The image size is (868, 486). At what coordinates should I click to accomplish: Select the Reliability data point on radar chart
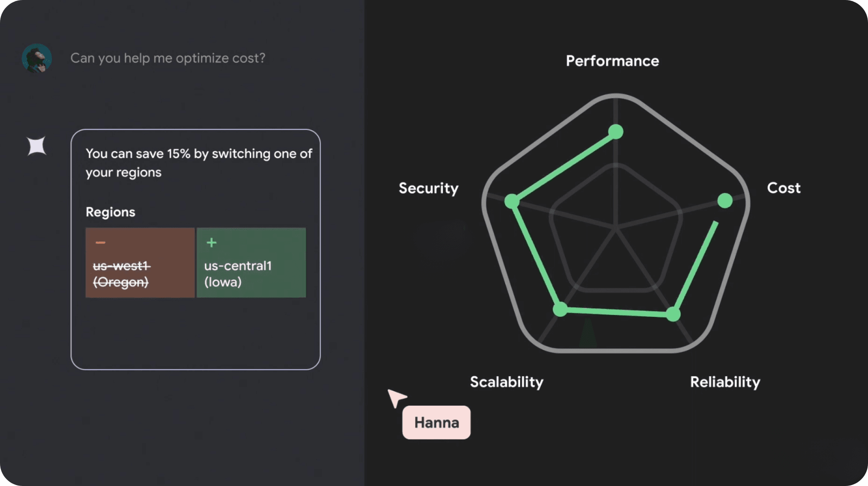[x=673, y=314]
